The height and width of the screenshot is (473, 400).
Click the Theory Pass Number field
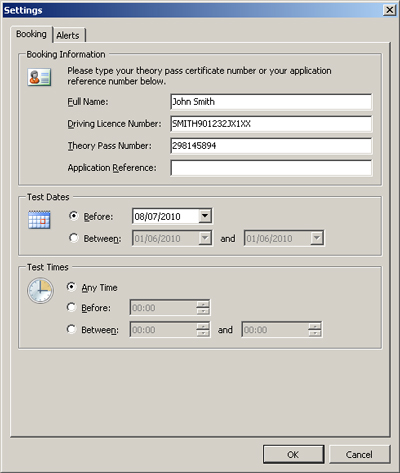point(271,146)
